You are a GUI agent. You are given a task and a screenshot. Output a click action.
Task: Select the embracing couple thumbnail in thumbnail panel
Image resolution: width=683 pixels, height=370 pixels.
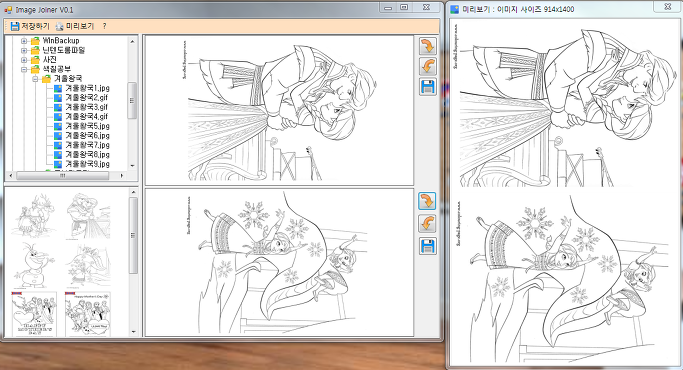pyautogui.click(x=88, y=216)
